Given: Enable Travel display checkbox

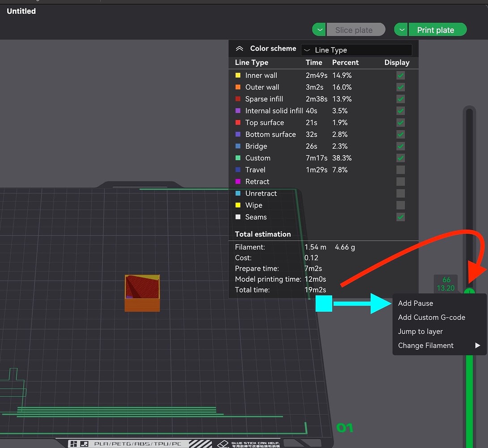Looking at the screenshot, I should [401, 170].
